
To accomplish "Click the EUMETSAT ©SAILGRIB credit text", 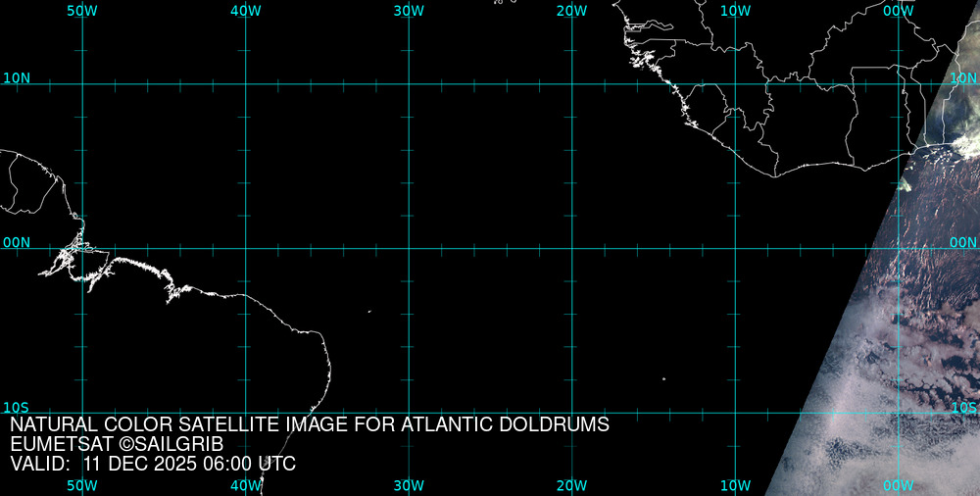I will (x=117, y=445).
